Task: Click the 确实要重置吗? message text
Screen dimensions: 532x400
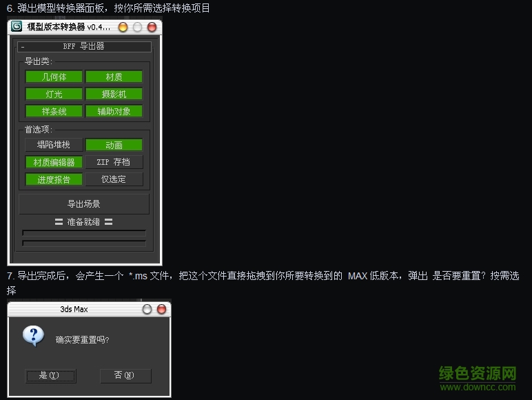Action: point(83,340)
